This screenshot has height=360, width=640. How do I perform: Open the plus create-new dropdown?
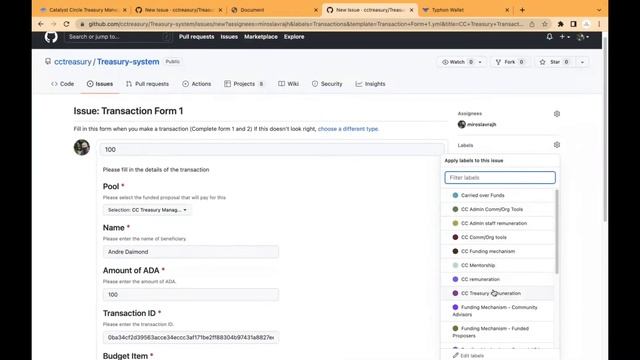(x=564, y=37)
